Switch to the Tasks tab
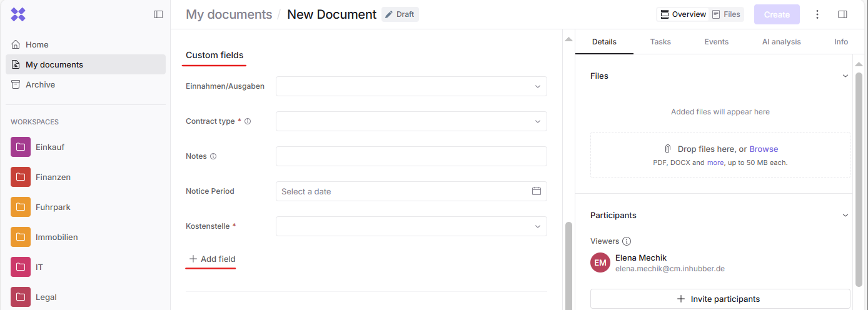868x310 pixels. point(660,42)
